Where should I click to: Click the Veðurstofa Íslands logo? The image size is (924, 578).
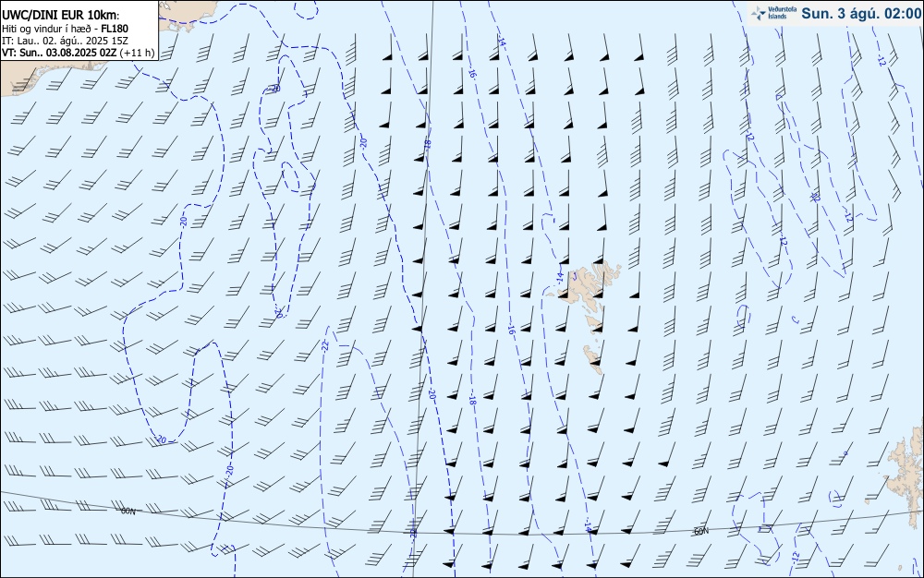[x=773, y=13]
